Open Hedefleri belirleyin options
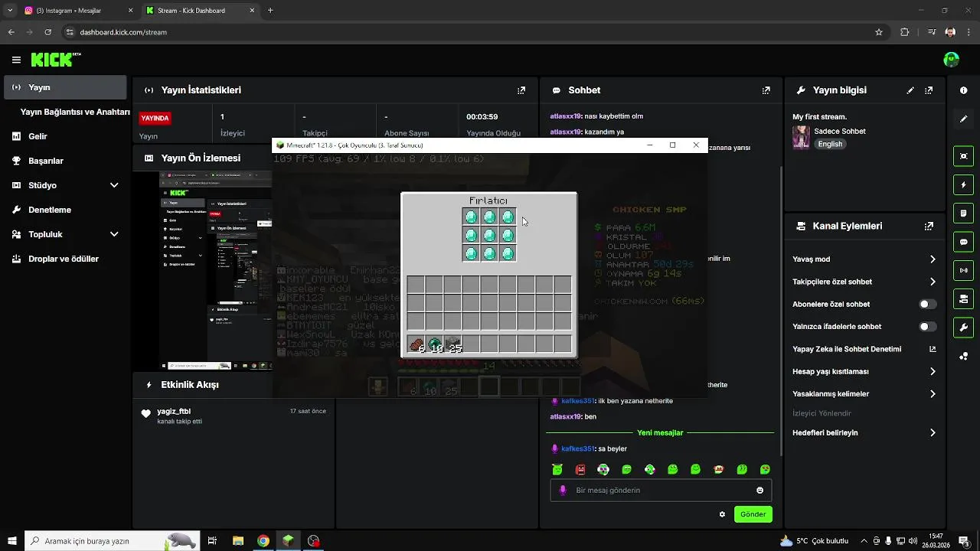 click(x=864, y=433)
